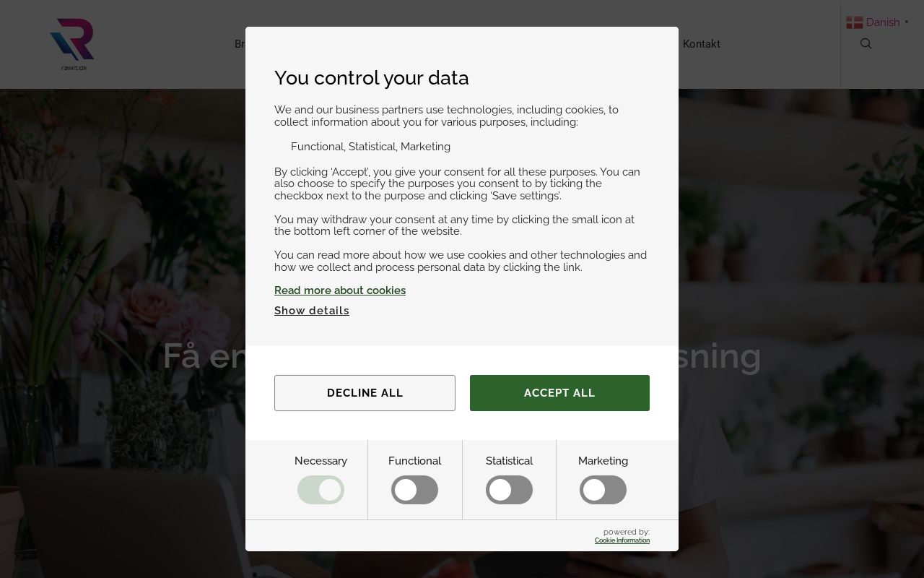Click the Danish flag icon
This screenshot has height=578, width=924.
855,22
